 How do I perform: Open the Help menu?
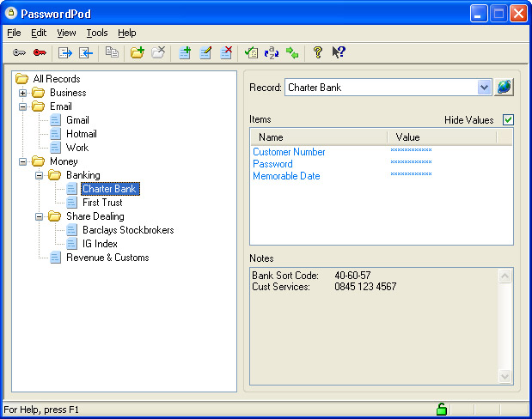127,33
